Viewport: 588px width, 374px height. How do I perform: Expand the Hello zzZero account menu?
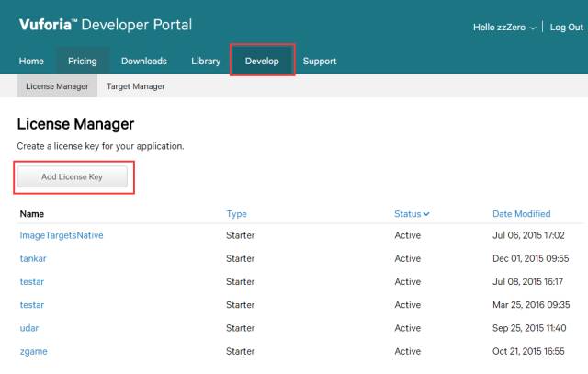point(504,28)
